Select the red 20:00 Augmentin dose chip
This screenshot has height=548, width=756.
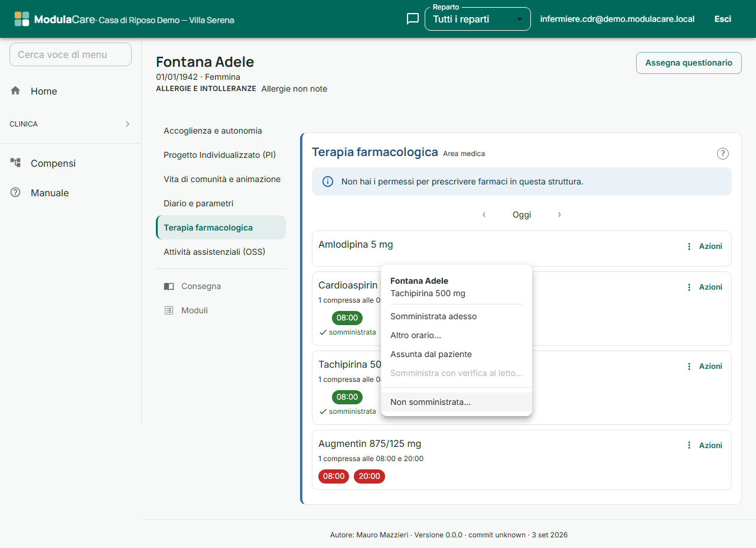(x=369, y=476)
